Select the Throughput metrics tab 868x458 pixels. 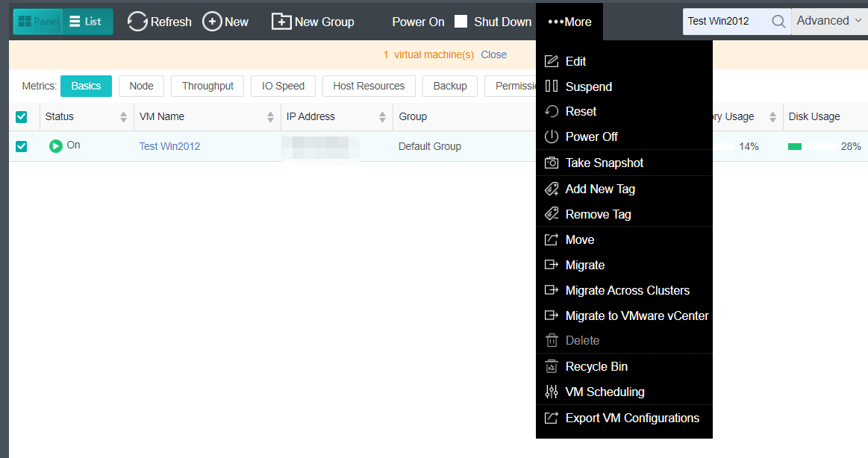(207, 86)
